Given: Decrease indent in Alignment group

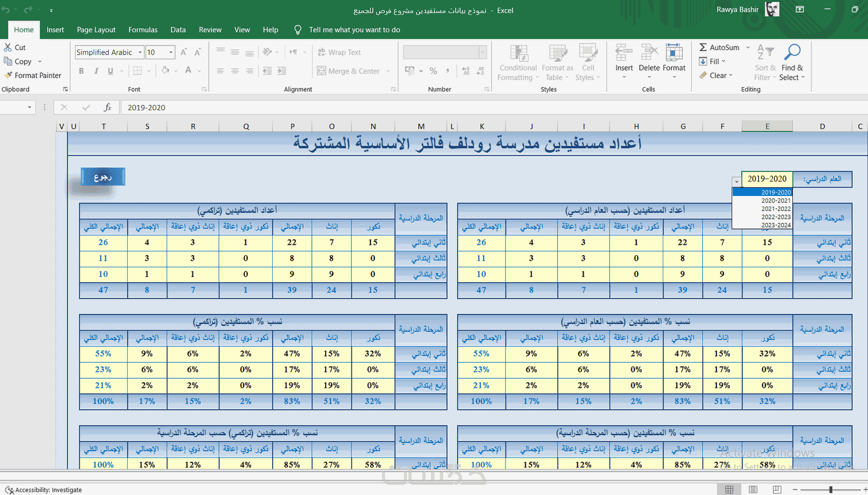Looking at the screenshot, I should [x=267, y=71].
